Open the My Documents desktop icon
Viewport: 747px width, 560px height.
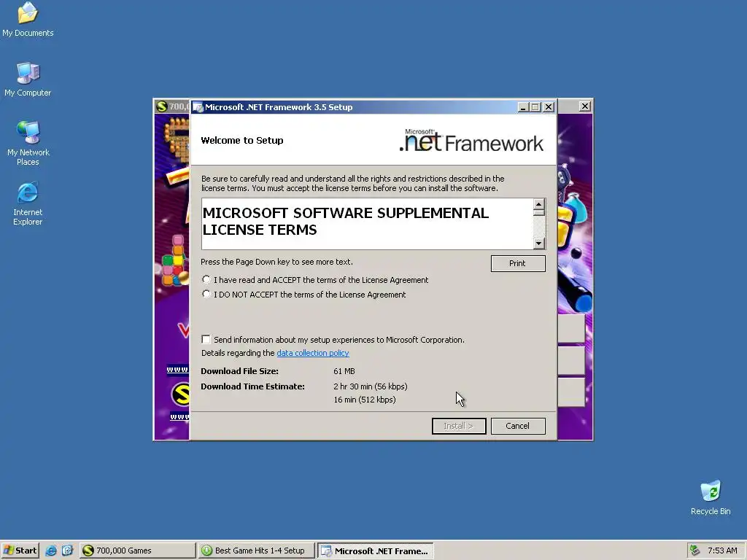(x=28, y=19)
